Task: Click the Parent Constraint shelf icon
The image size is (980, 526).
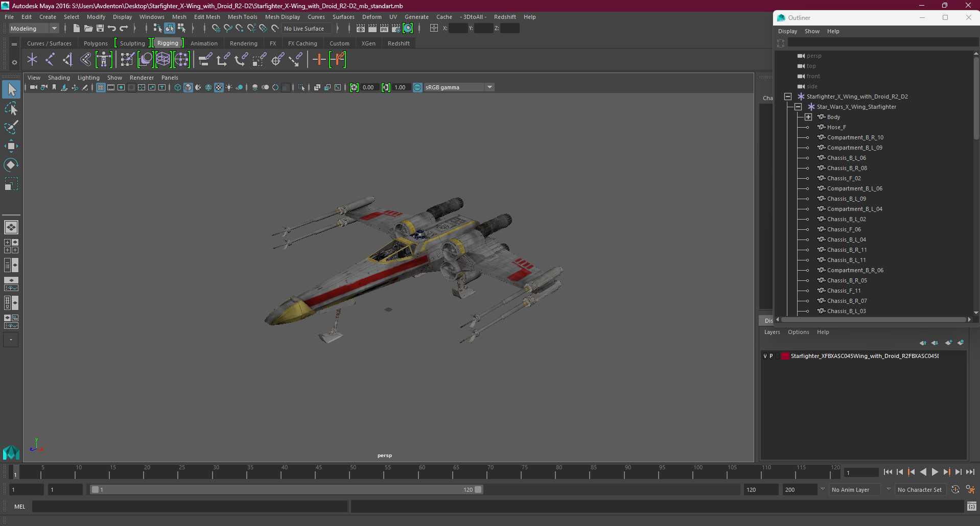Action: click(x=205, y=60)
